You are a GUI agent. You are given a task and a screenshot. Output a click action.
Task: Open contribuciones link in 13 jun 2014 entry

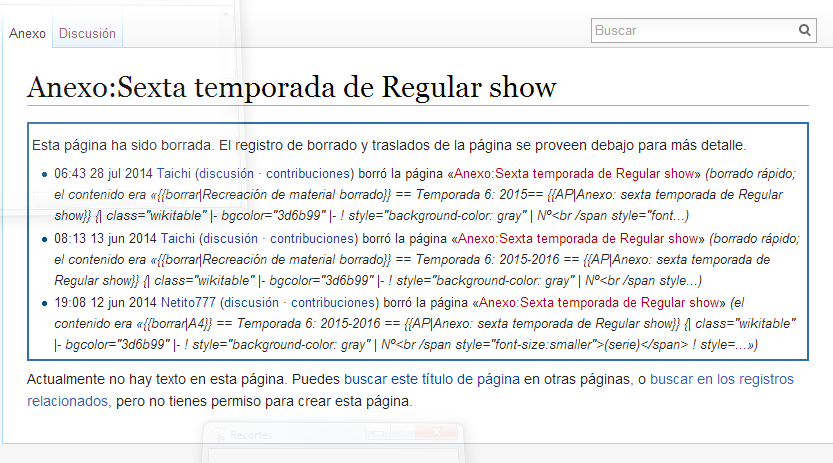click(x=312, y=238)
